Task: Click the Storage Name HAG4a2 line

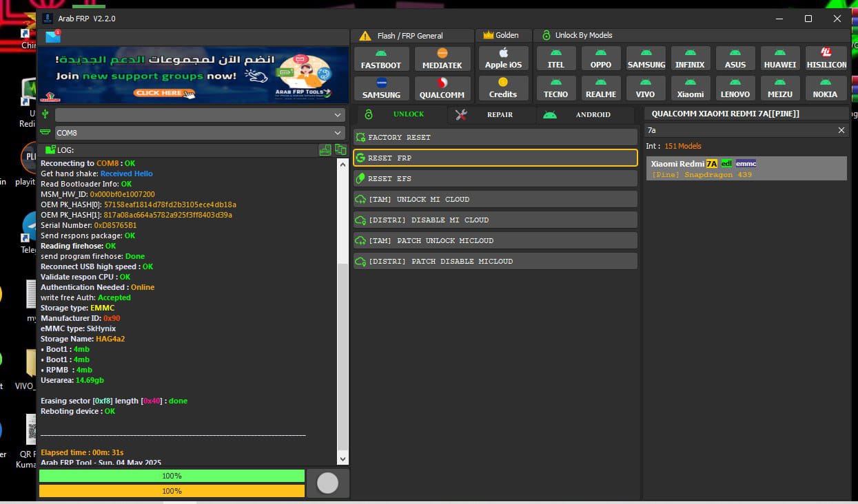Action: [x=83, y=339]
